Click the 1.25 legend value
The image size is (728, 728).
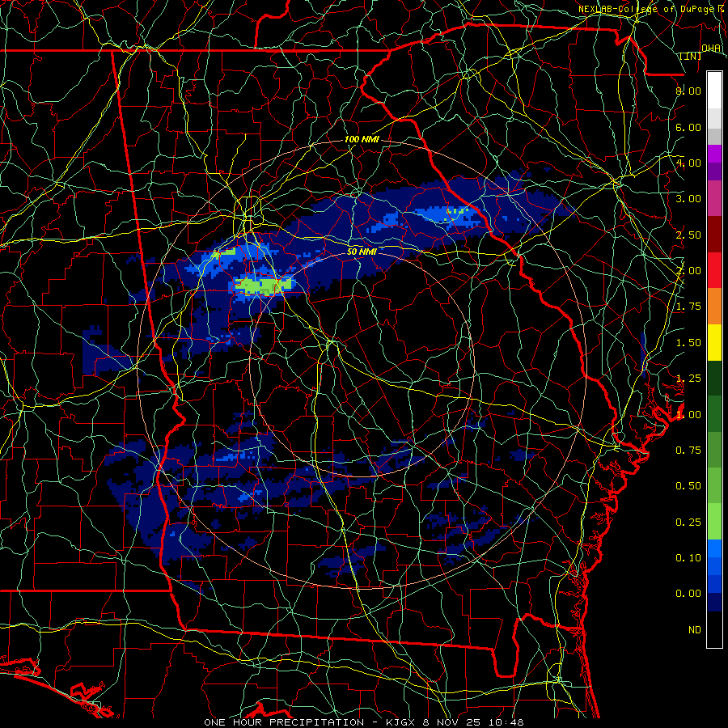[x=688, y=379]
